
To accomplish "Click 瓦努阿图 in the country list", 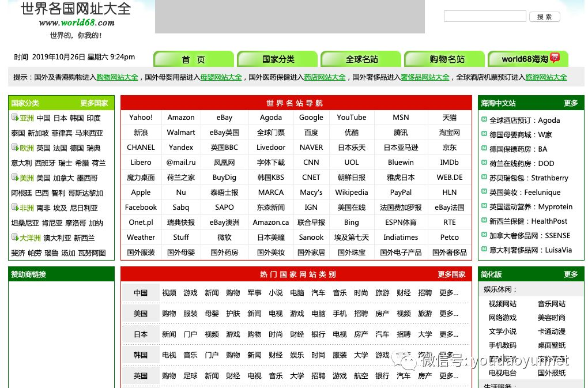I will [92, 253].
